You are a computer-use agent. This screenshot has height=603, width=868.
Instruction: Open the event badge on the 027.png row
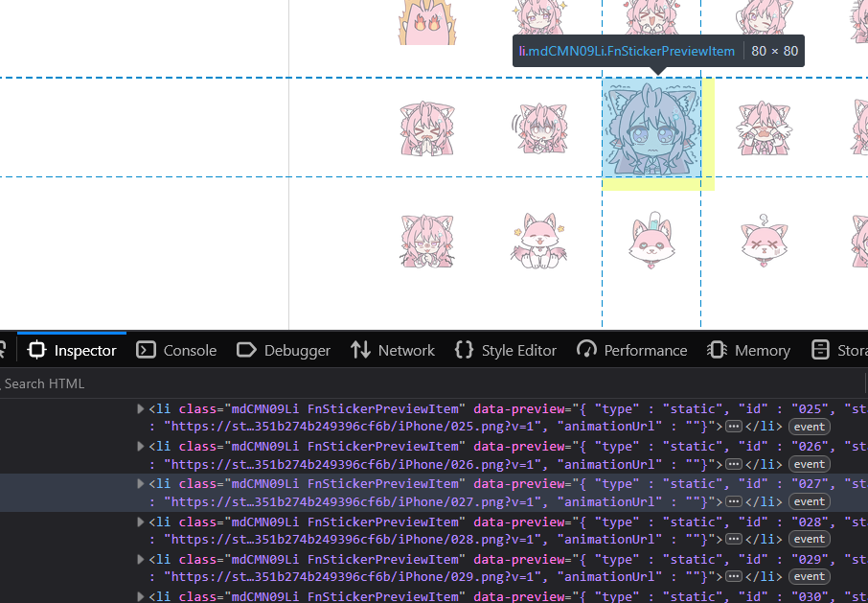tap(810, 501)
